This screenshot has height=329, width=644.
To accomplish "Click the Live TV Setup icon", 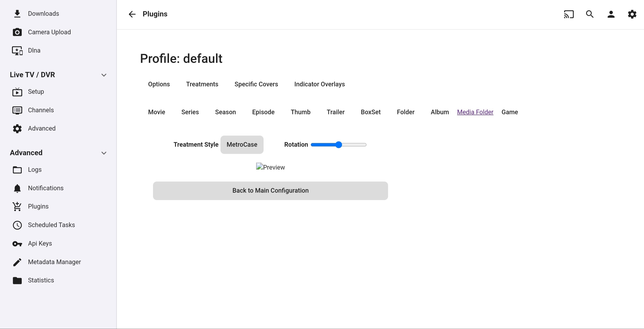I will [x=17, y=92].
